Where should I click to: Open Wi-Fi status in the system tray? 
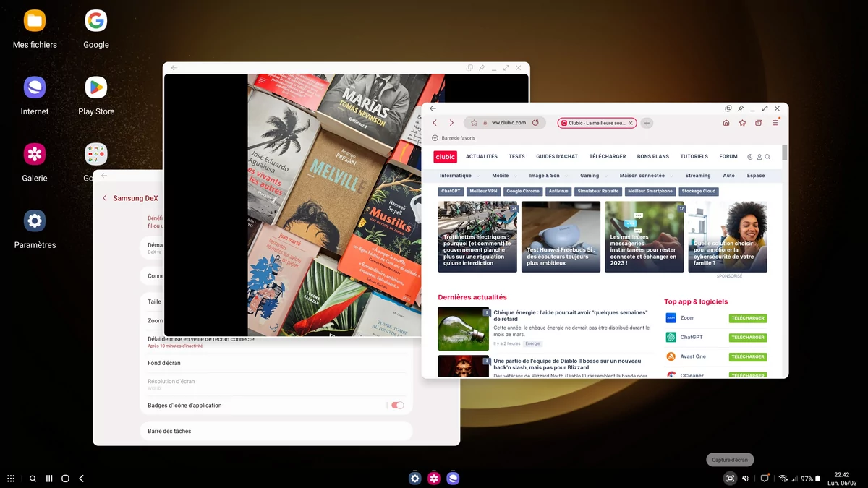pos(783,479)
